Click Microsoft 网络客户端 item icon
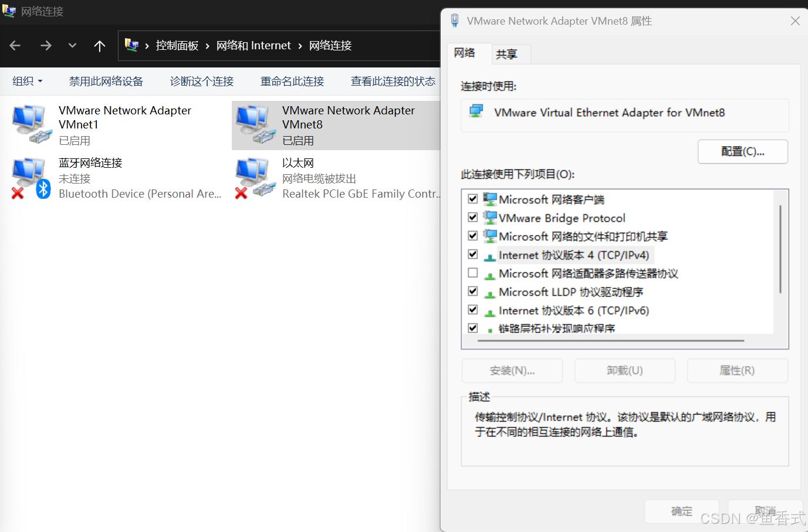Viewport: 808px width, 532px height. 489,199
